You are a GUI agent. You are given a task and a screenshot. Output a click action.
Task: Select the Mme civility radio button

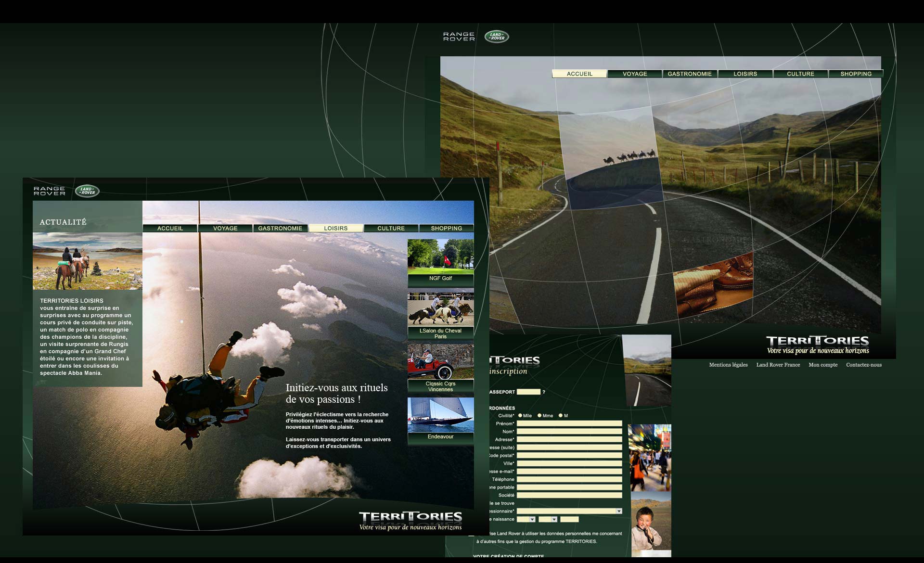539,415
